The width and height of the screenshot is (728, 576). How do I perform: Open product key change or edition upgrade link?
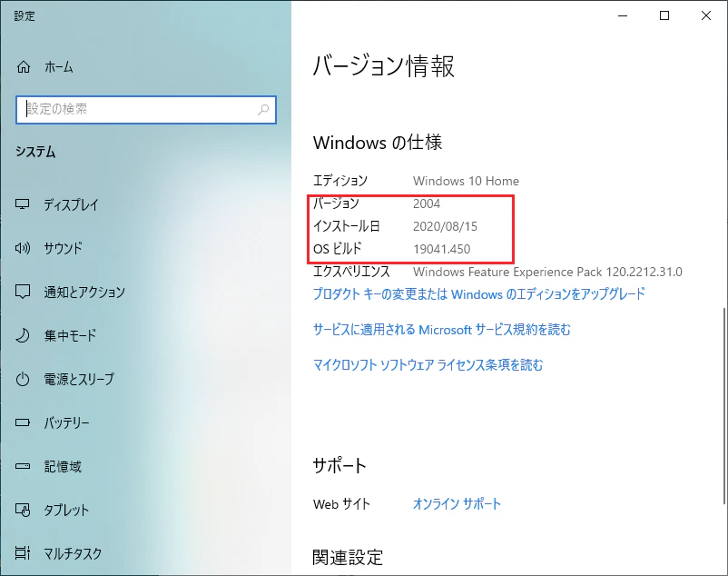coord(478,294)
